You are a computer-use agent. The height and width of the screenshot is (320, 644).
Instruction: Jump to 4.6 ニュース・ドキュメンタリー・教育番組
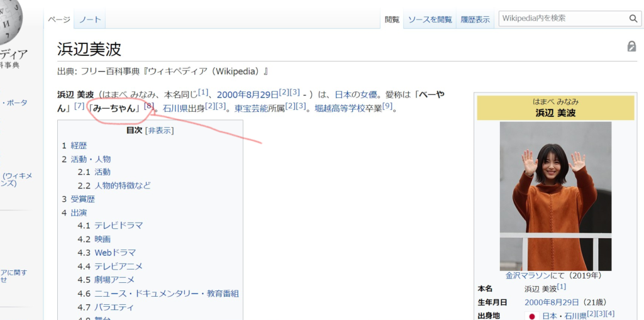coord(158,294)
